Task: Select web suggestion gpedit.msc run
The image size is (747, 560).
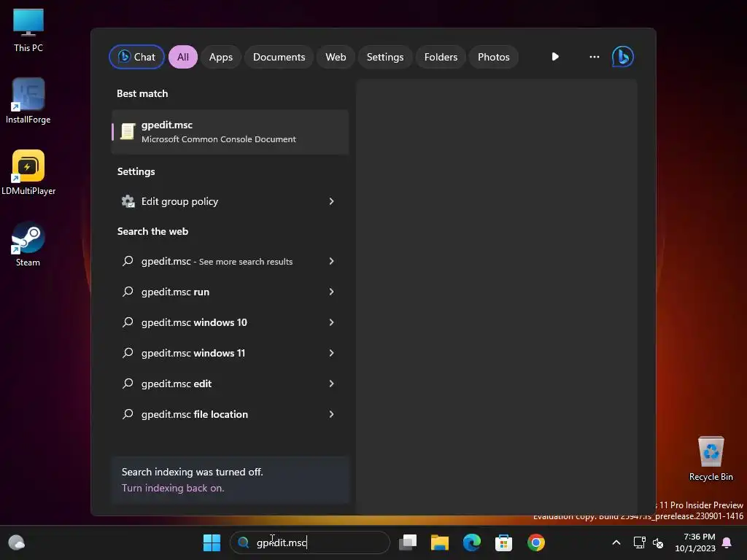Action: tap(230, 292)
